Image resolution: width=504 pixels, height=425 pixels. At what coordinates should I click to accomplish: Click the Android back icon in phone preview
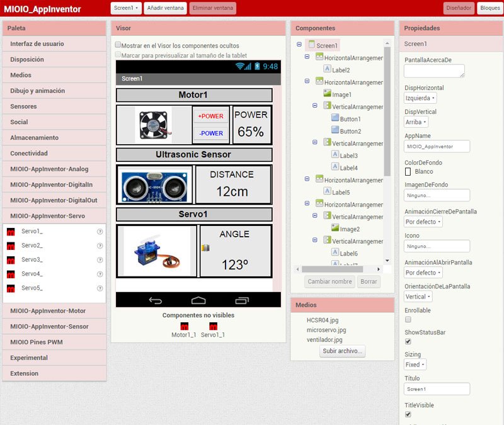(x=156, y=300)
